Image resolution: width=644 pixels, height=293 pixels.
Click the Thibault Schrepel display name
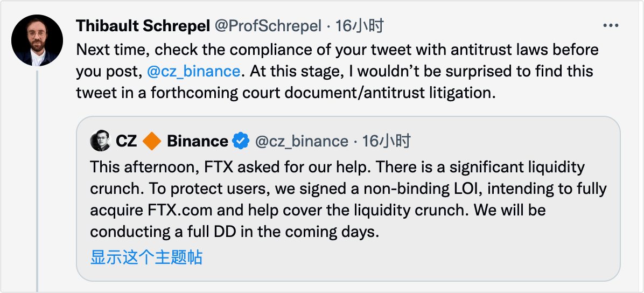click(143, 26)
